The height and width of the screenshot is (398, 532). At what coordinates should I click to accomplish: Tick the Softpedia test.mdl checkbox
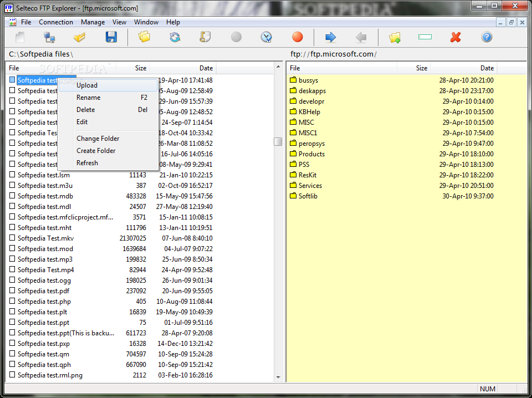[12, 206]
